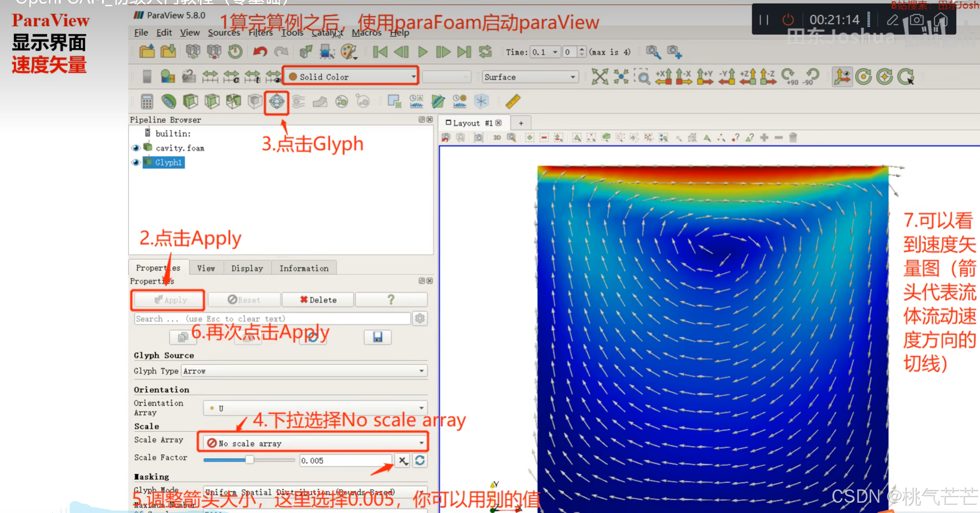980x513 pixels.
Task: Expand the Glyph Type Arrow dropdown
Action: pos(304,371)
